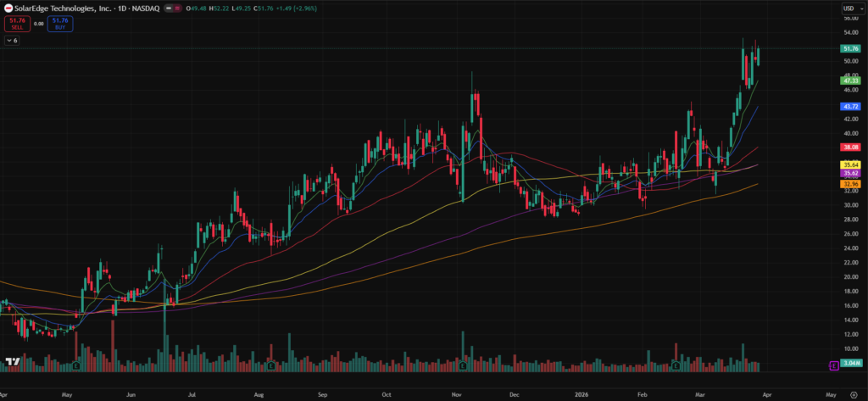Open the earnings marker near late February
The width and height of the screenshot is (868, 401).
tap(676, 366)
